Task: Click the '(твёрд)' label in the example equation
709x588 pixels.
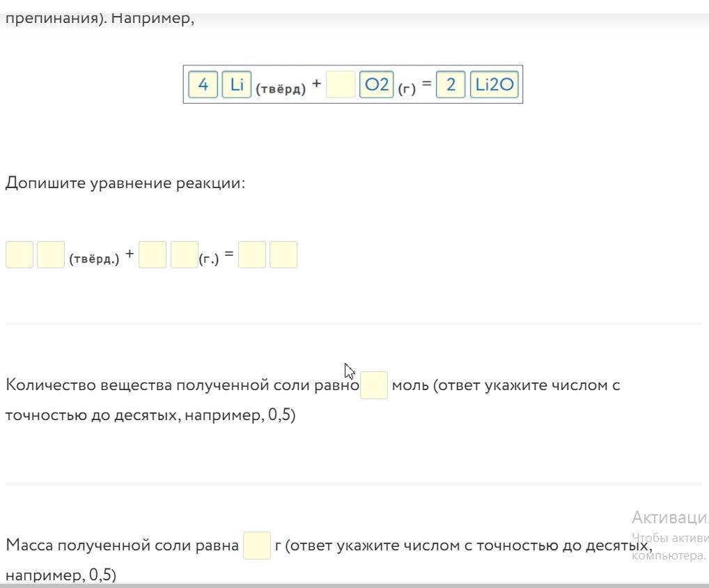Action: (281, 89)
